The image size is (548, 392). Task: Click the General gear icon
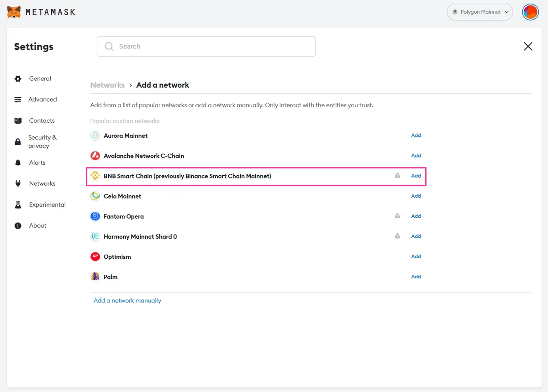pos(18,78)
